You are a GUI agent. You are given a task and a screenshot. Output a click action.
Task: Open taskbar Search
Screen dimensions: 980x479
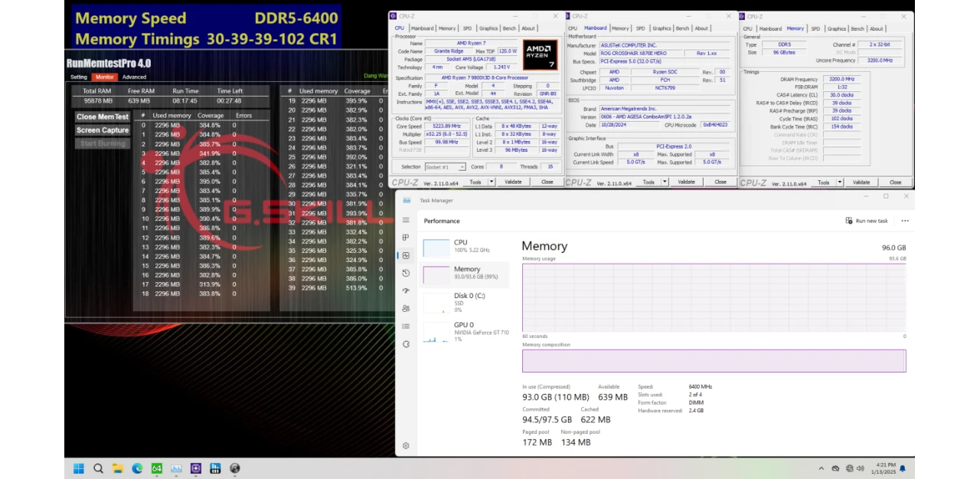[x=98, y=468]
